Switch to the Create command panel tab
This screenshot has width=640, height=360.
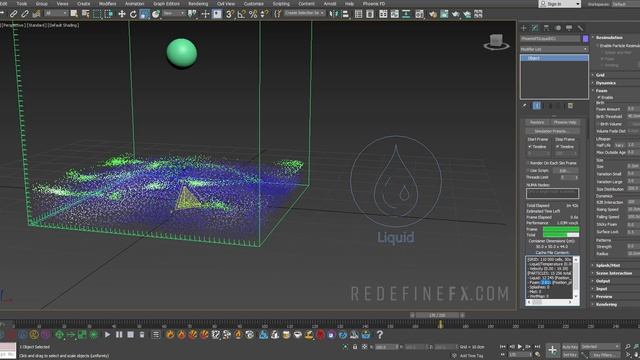click(524, 28)
